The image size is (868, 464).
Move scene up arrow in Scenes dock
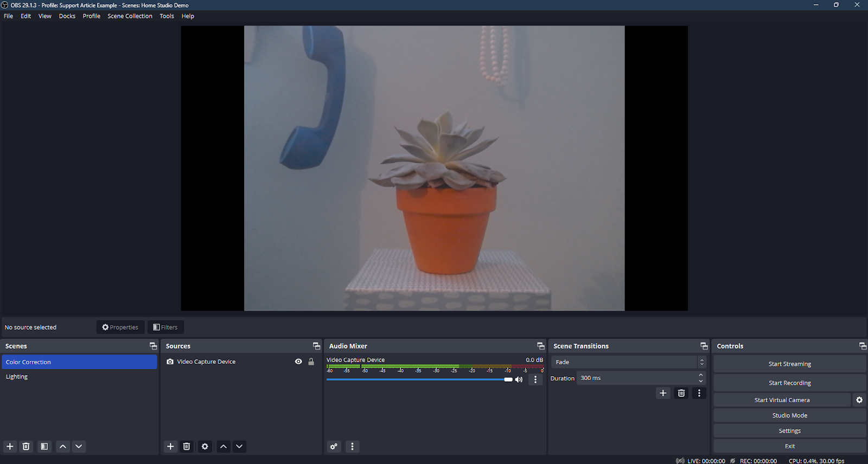pyautogui.click(x=63, y=447)
